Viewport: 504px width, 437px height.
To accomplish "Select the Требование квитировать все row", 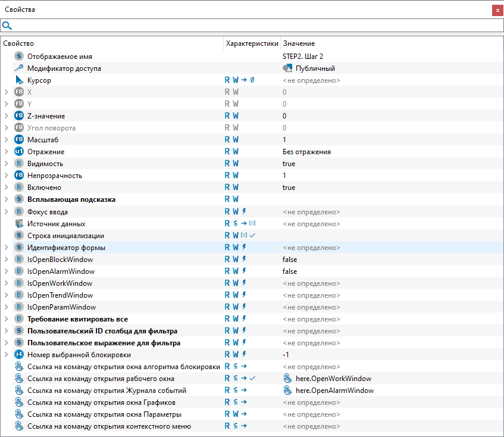I will pos(77,319).
